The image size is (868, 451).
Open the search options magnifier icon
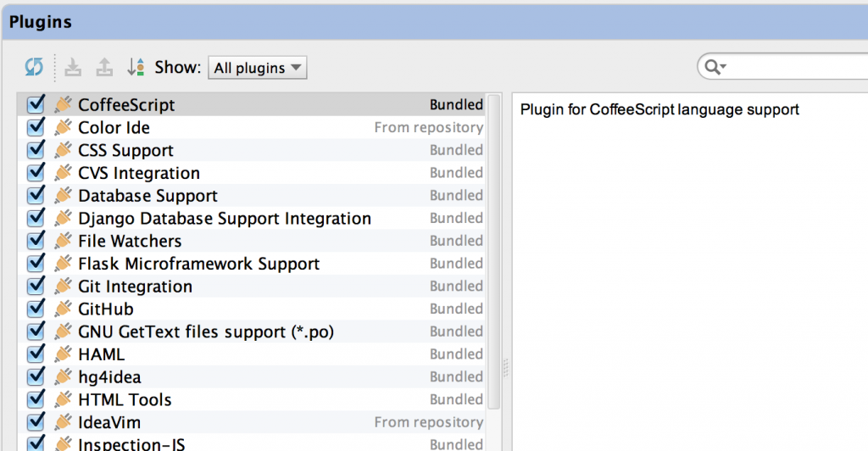715,68
